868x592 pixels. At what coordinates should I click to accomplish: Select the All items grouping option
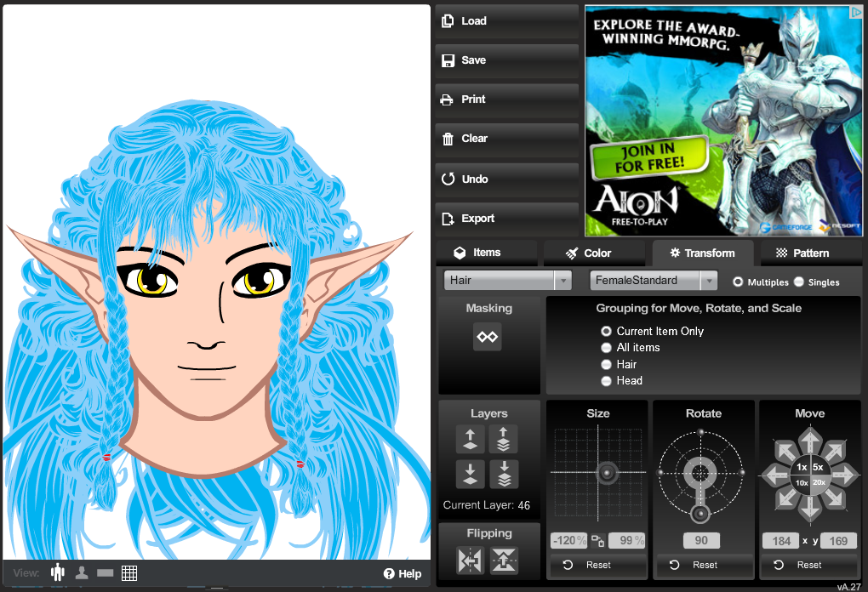(x=607, y=348)
